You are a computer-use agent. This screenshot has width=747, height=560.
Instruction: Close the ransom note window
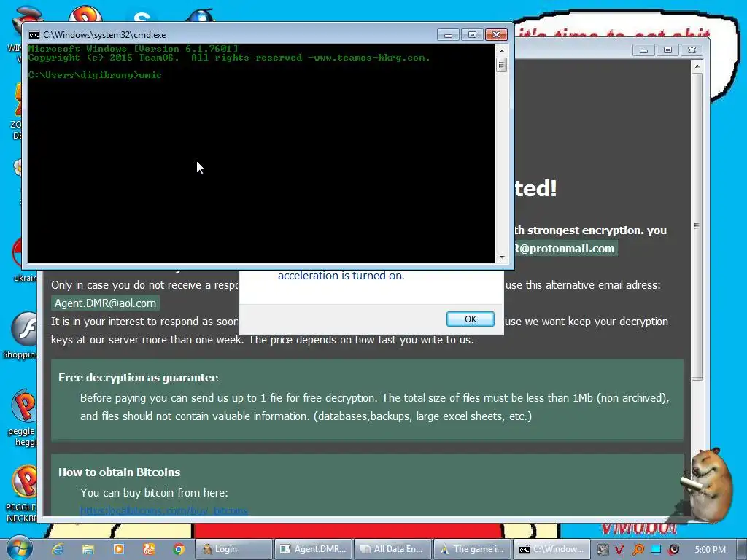[692, 50]
